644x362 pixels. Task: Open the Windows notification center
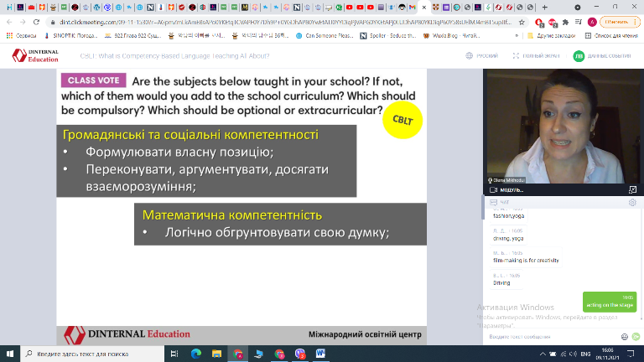click(x=631, y=354)
